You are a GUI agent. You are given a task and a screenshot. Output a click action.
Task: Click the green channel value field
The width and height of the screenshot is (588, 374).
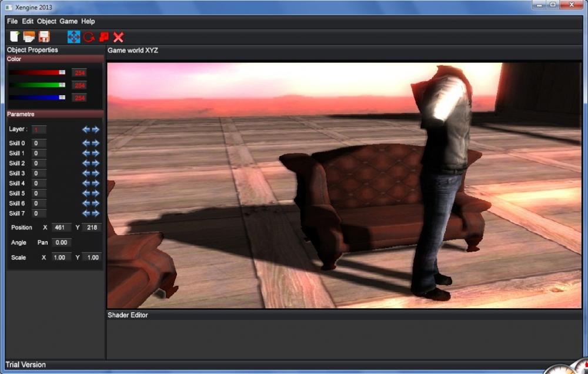click(x=79, y=85)
